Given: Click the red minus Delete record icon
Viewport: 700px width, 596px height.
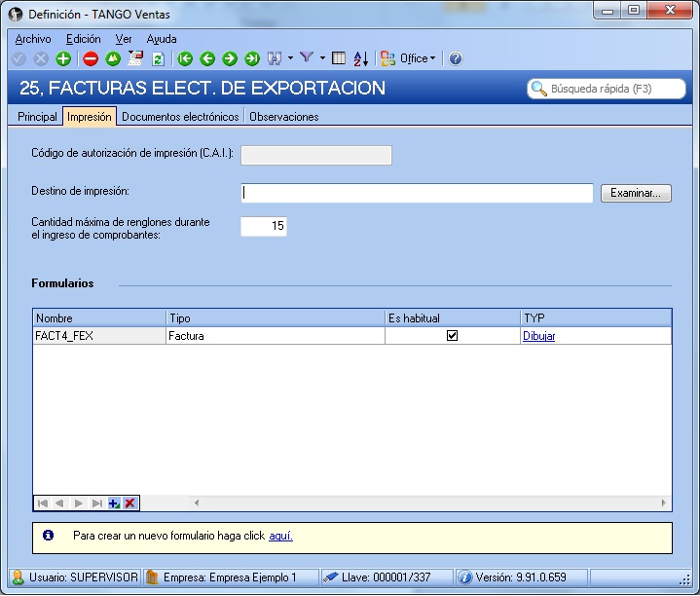Looking at the screenshot, I should [91, 58].
